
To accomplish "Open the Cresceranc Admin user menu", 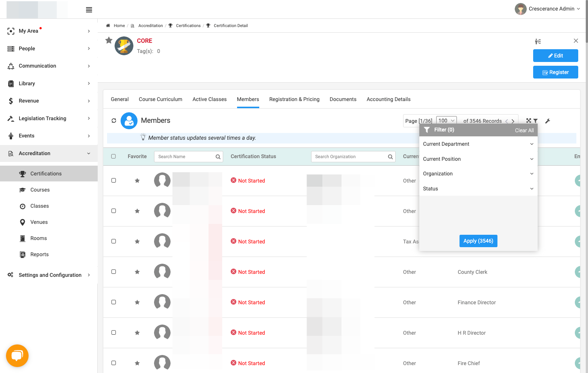I will point(547,9).
